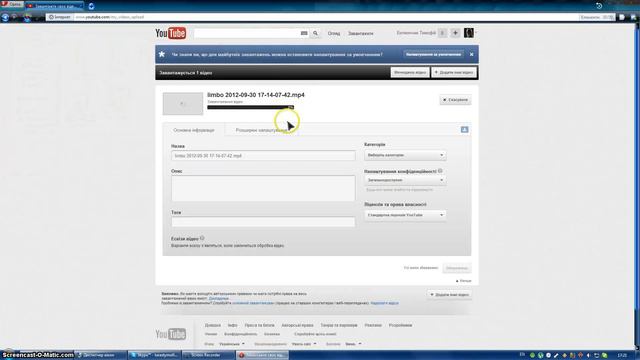The image size is (640, 360).
Task: Open the license and ownership dropdown
Action: 405,215
